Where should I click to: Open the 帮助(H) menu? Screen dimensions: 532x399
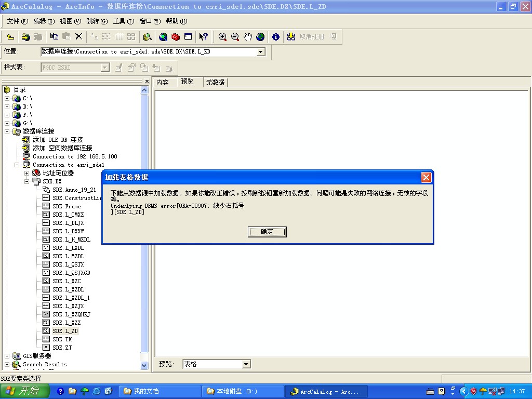pyautogui.click(x=177, y=21)
